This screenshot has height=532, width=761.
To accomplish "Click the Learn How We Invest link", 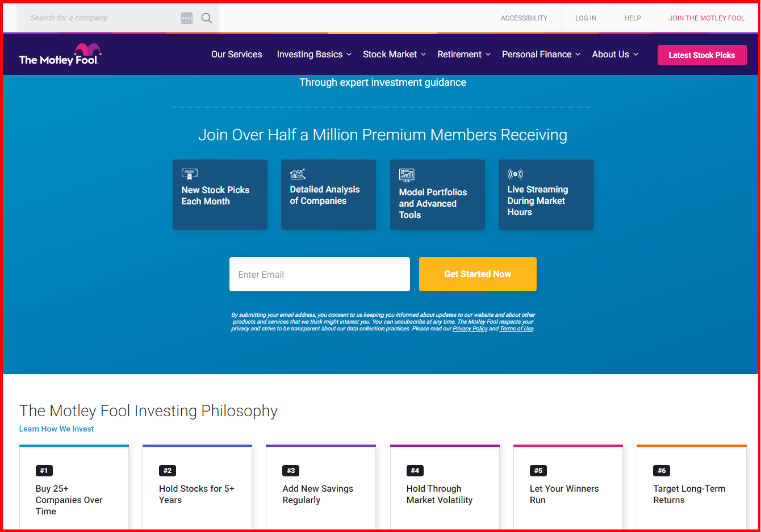I will click(56, 429).
